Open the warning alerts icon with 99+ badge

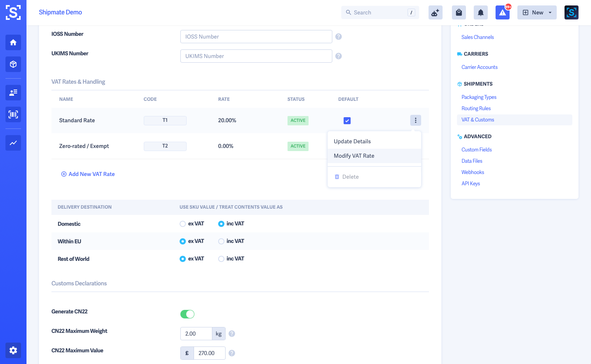(x=503, y=12)
